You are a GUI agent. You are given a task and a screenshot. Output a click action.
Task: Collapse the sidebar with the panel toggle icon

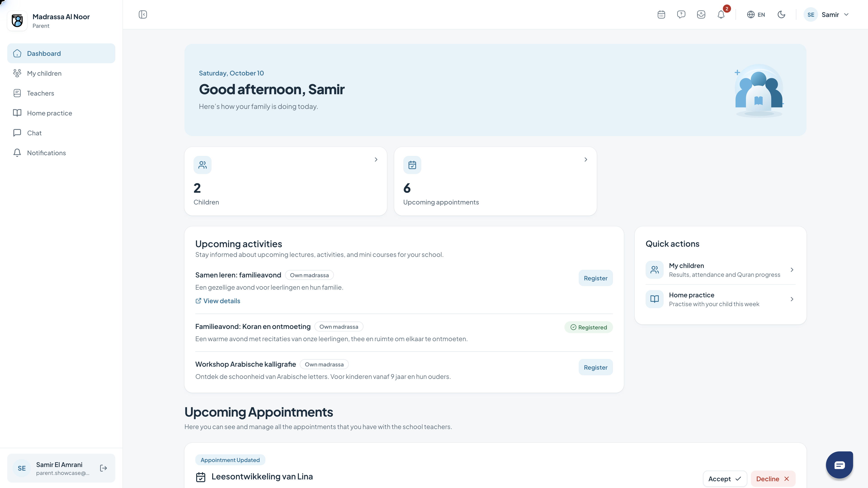pyautogui.click(x=143, y=14)
